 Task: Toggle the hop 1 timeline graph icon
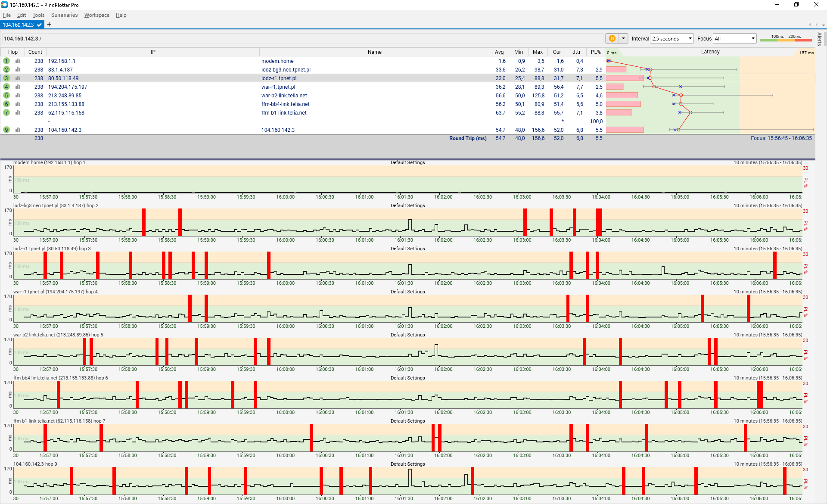point(18,61)
